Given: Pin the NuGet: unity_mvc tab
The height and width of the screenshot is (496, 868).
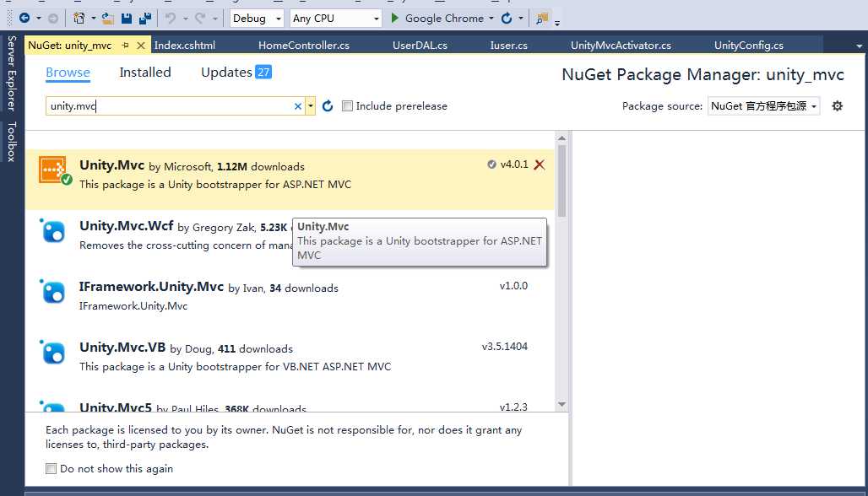Looking at the screenshot, I should 125,46.
